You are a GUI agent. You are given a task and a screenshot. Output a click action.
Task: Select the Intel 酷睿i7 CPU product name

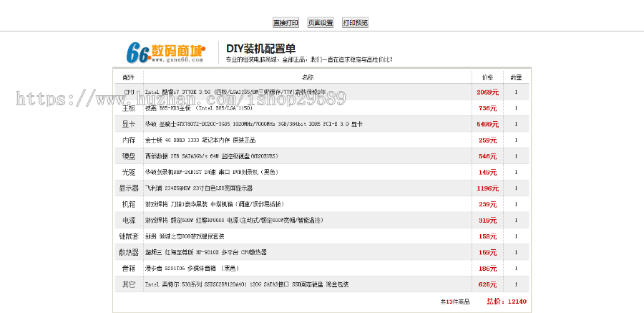(235, 92)
